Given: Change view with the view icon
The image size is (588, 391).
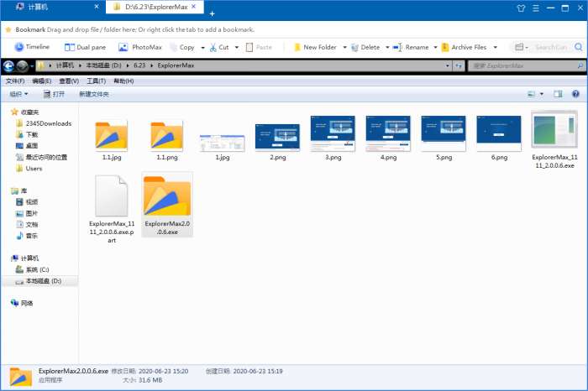Looking at the screenshot, I should (532, 94).
